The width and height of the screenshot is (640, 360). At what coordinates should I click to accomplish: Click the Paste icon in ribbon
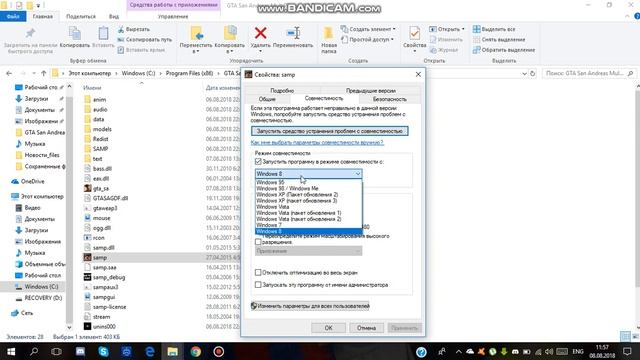click(103, 33)
